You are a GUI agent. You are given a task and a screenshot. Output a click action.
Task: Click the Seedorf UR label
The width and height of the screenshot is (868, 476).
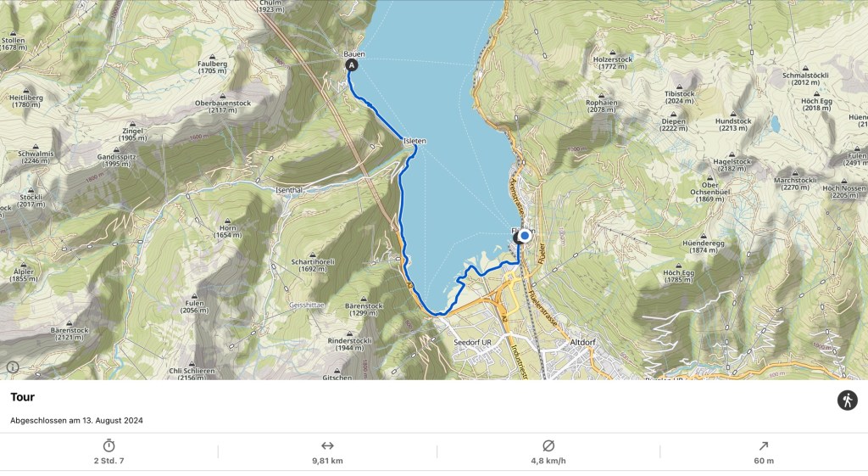pyautogui.click(x=472, y=343)
